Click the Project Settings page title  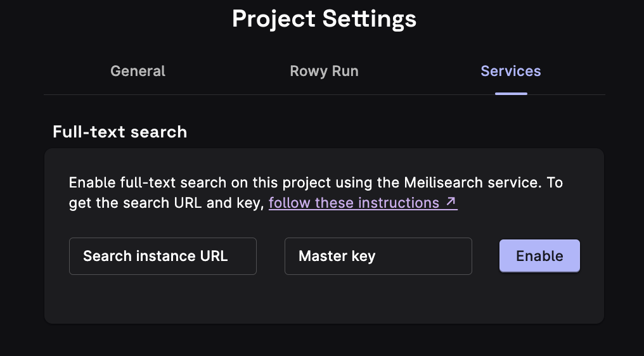point(324,19)
